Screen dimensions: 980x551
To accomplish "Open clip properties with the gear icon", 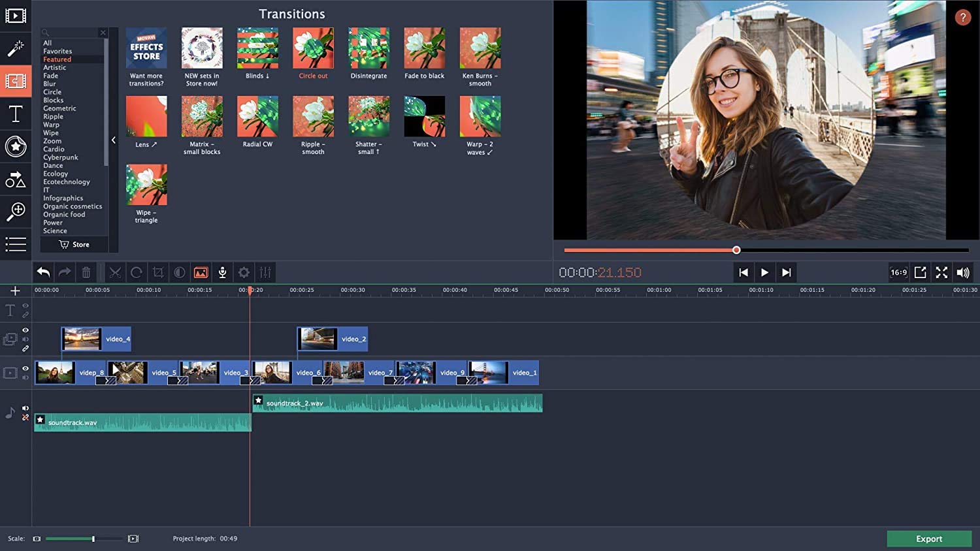I will pyautogui.click(x=244, y=272).
